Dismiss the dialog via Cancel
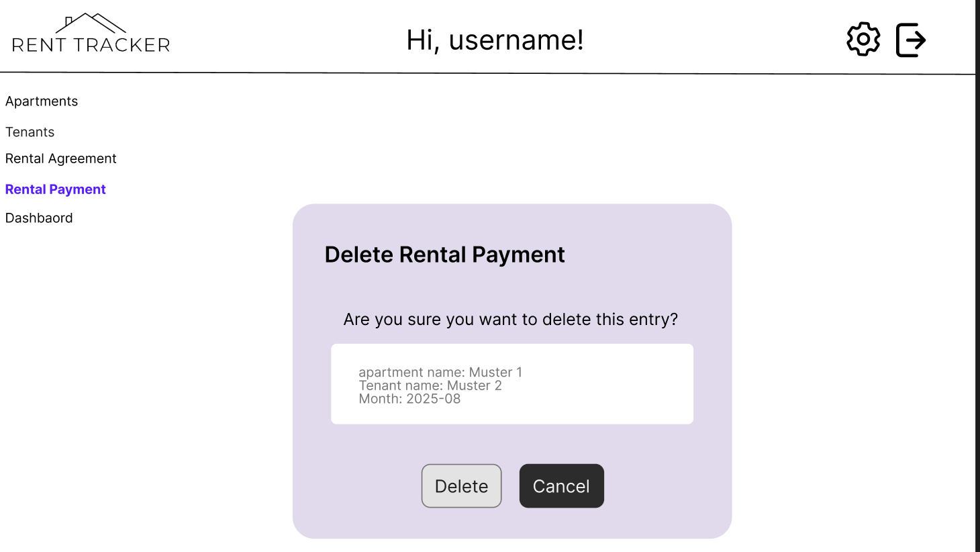 coord(561,486)
